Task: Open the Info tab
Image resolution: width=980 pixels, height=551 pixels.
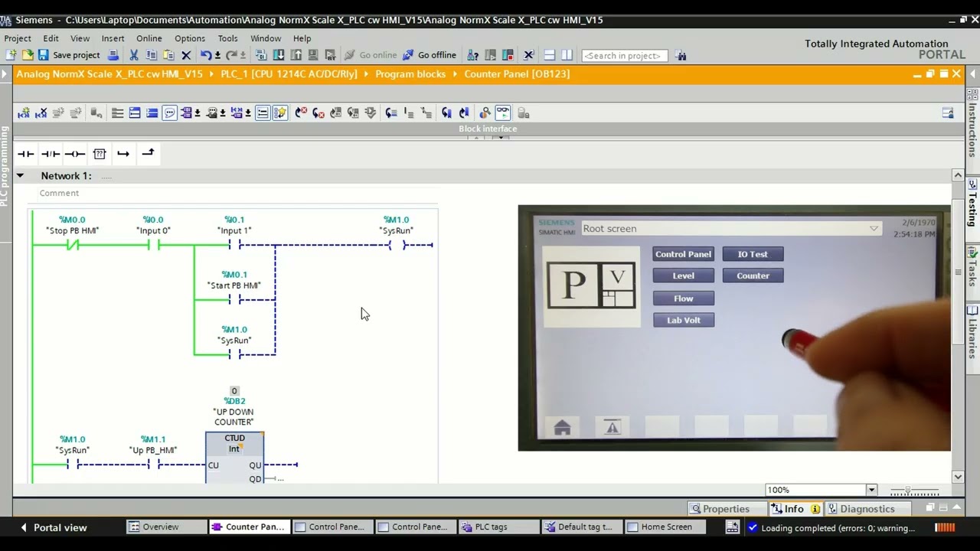Action: coord(795,509)
